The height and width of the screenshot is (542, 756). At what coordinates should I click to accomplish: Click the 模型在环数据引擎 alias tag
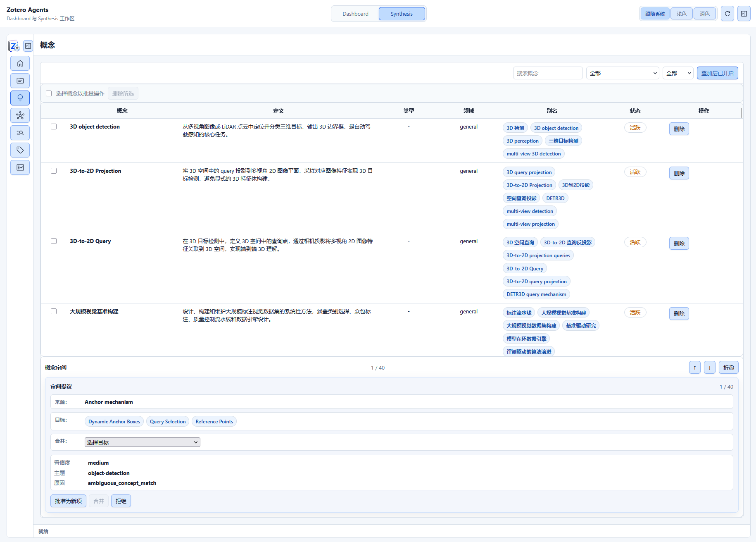click(x=526, y=339)
